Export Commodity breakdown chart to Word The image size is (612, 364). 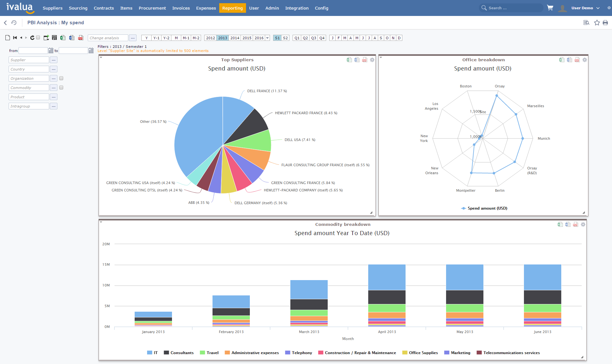tap(568, 224)
